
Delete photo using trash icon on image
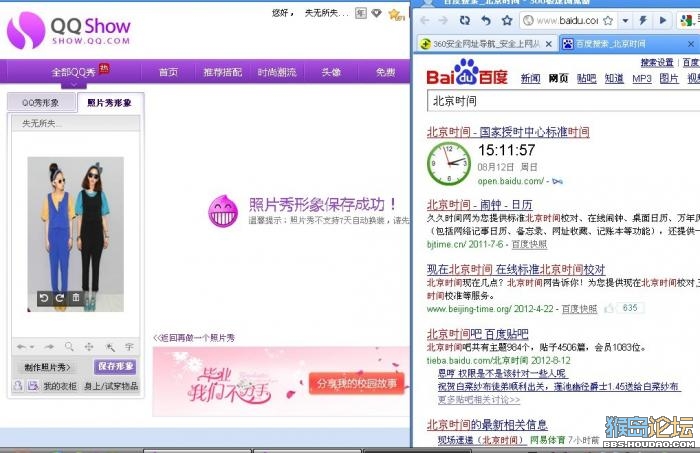click(x=76, y=297)
